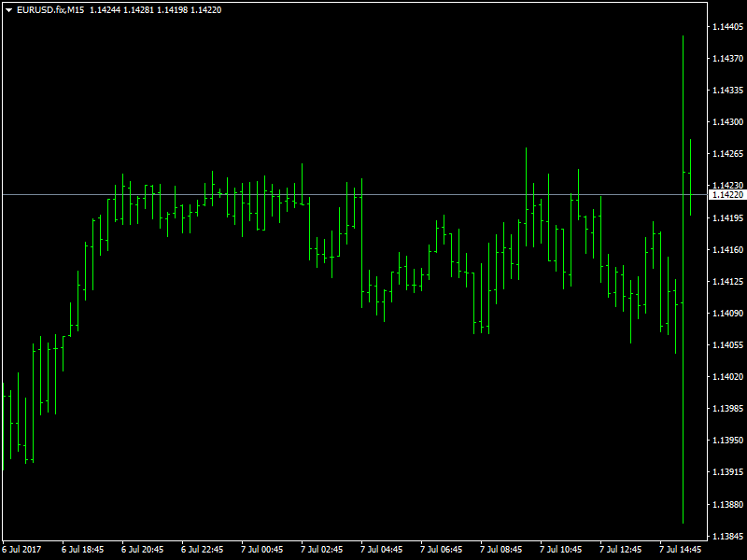This screenshot has height=560, width=747.
Task: Select the 1.13880 price axis label
Action: point(727,504)
